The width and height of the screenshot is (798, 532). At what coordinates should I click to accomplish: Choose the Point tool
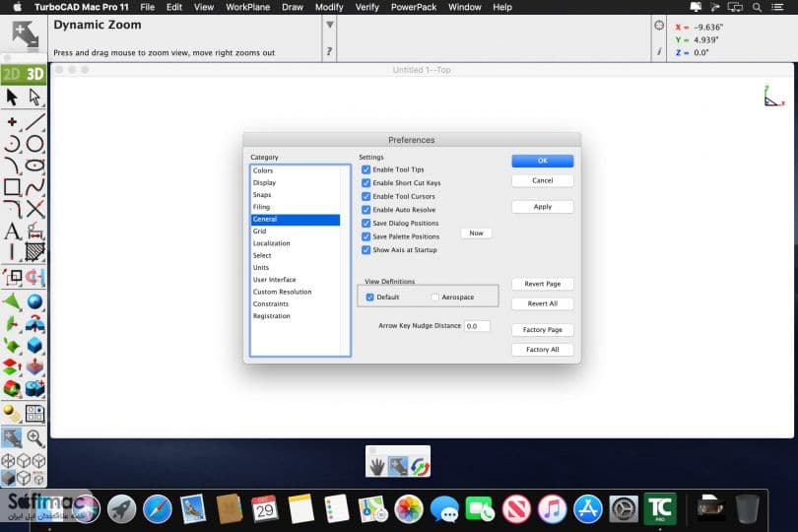tap(12, 122)
